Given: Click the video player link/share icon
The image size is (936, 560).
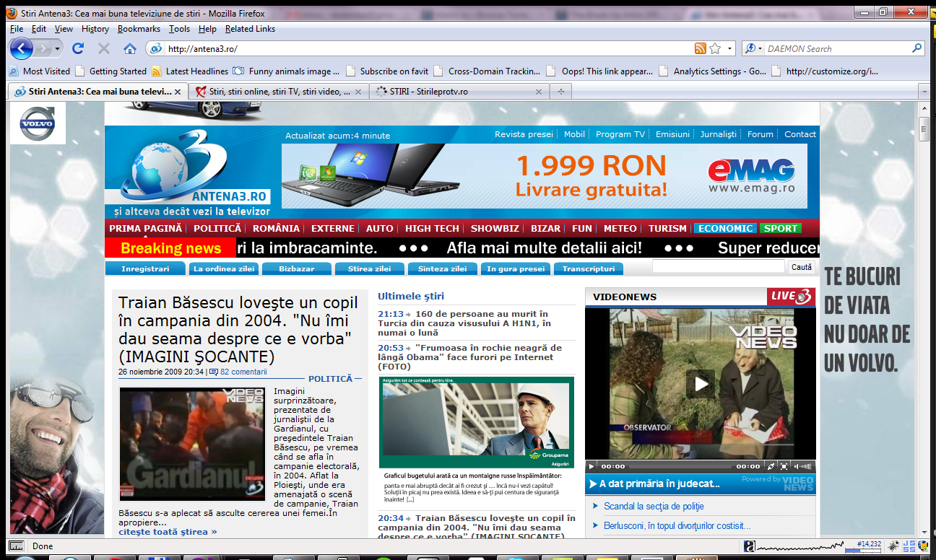Looking at the screenshot, I should (x=771, y=466).
